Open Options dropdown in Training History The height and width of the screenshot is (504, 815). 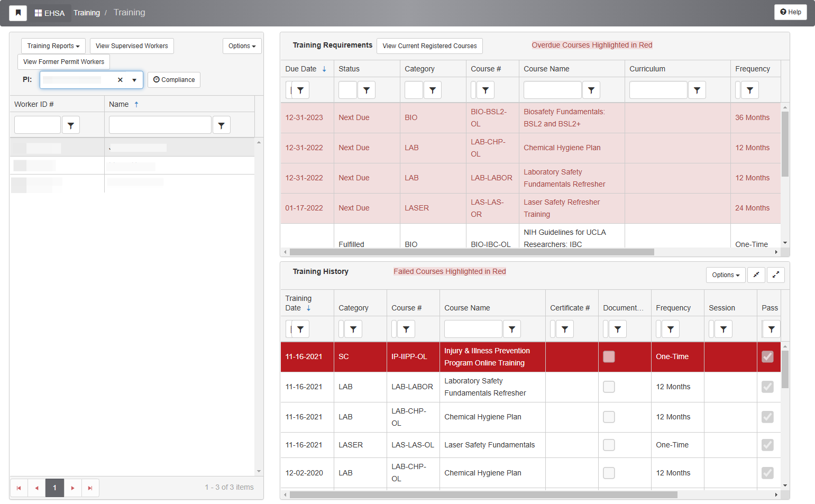pos(726,275)
